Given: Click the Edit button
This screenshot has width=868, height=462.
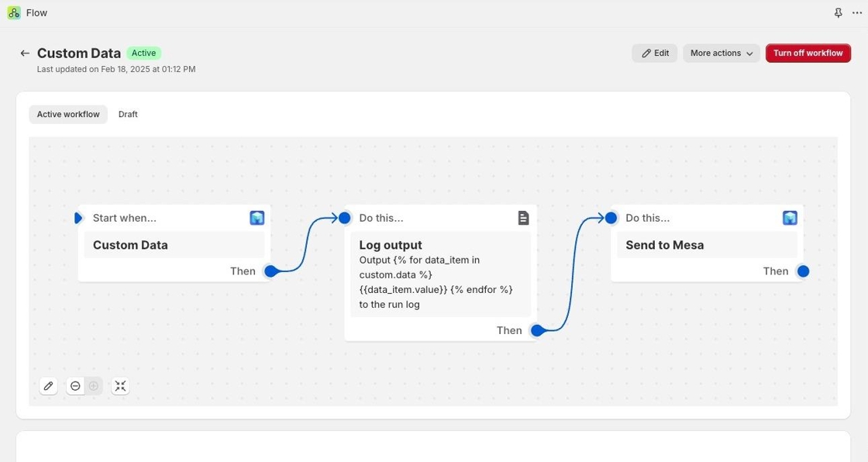Looking at the screenshot, I should (654, 53).
